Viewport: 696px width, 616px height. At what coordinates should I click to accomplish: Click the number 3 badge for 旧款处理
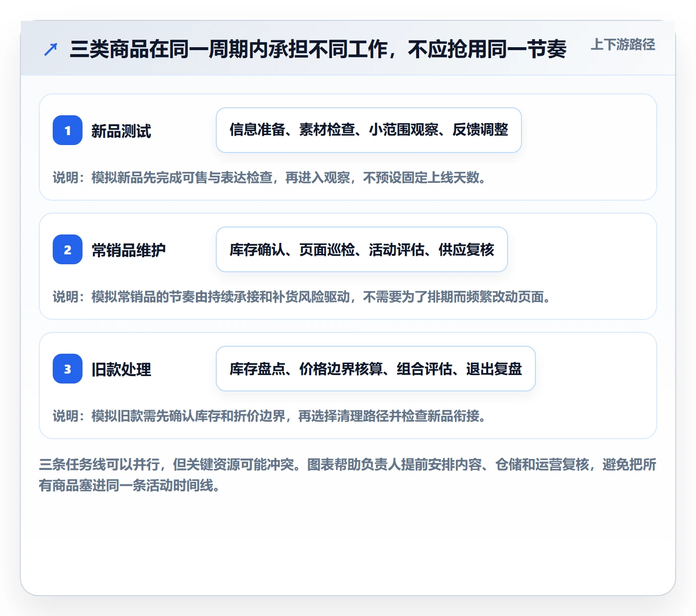68,369
